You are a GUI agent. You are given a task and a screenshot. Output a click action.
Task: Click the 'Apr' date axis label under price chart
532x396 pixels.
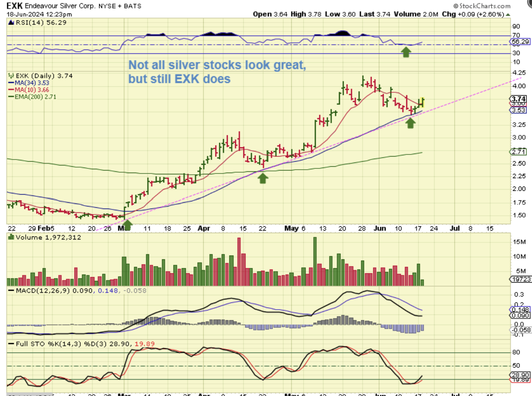pos(204,228)
